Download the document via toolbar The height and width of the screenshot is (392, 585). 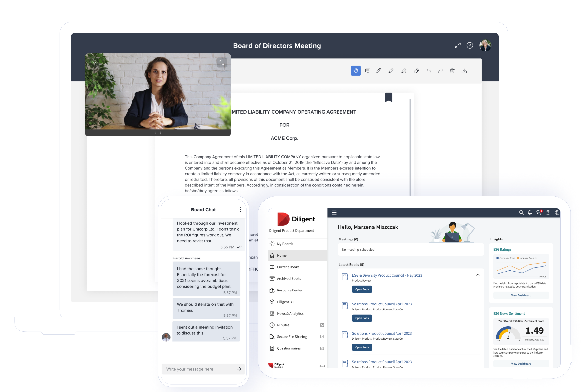[x=464, y=71]
